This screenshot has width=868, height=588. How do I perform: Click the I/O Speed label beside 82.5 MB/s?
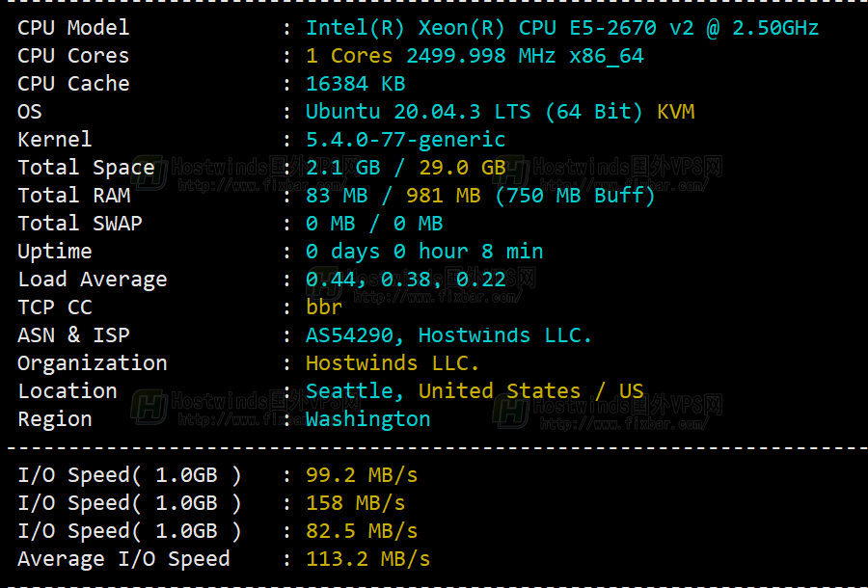click(x=130, y=531)
